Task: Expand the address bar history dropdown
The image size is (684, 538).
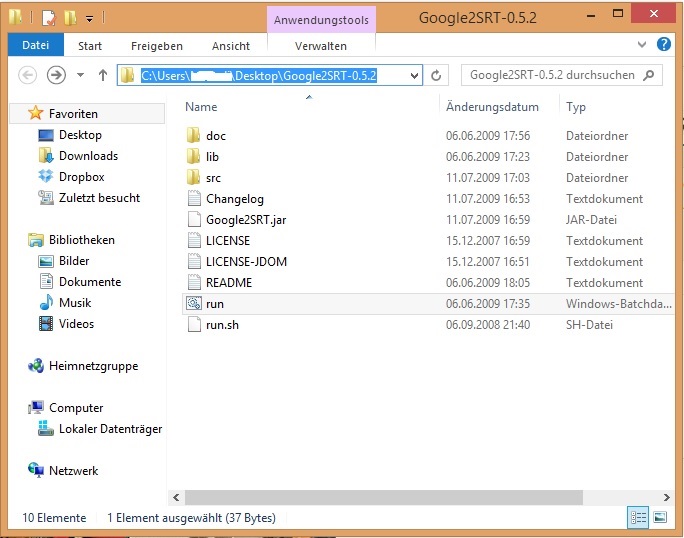Action: pyautogui.click(x=414, y=75)
